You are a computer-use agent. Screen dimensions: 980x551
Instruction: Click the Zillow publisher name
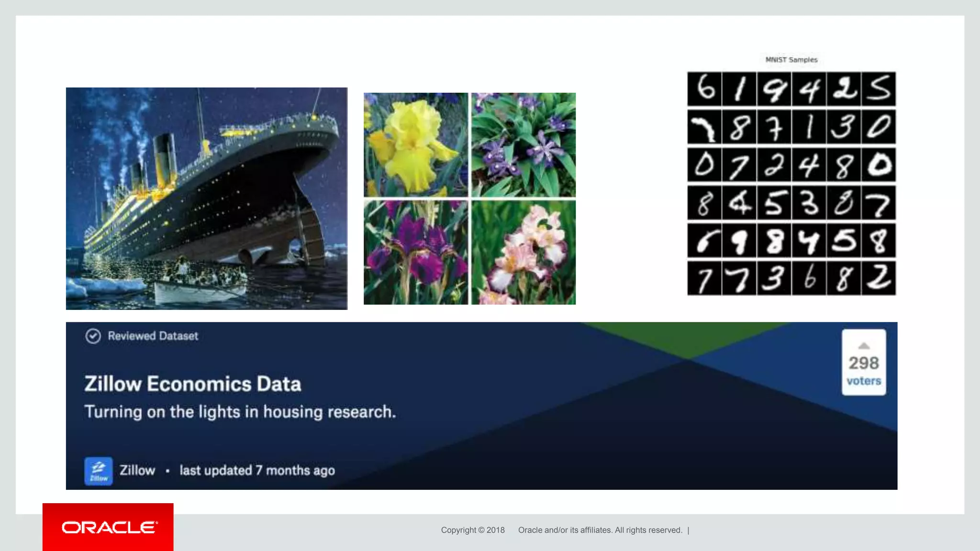137,470
